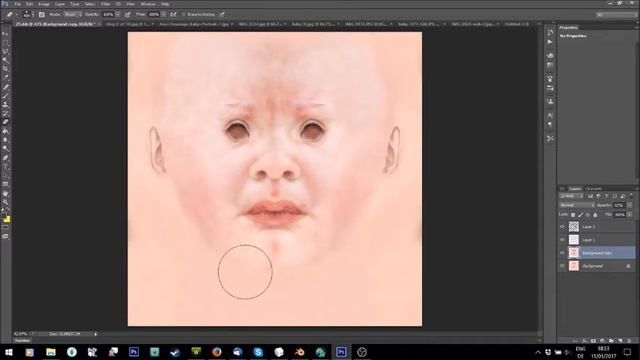Toggle lock all padlock
Screen dimensions: 640x360
595,215
